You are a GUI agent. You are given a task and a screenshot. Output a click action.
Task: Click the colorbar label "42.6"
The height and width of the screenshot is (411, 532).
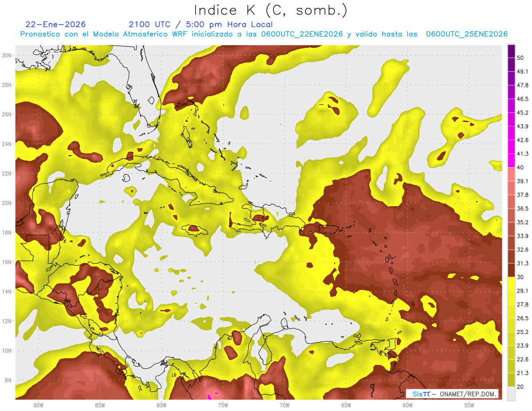click(523, 140)
